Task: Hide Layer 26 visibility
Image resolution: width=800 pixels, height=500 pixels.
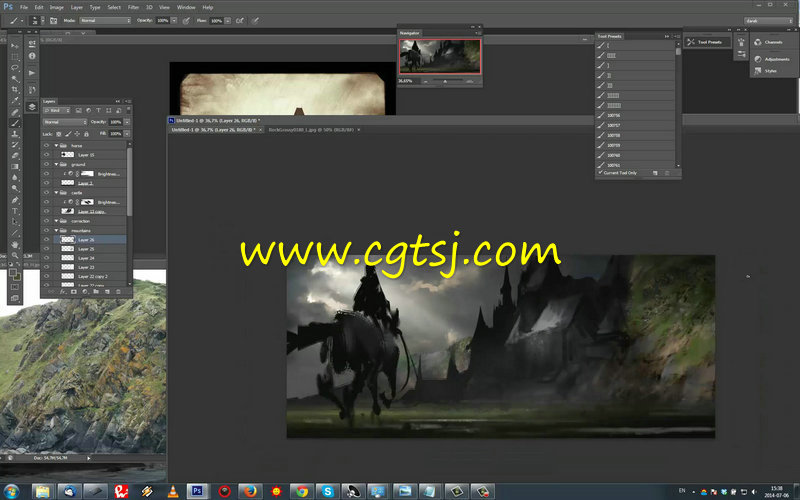Action: tap(46, 239)
